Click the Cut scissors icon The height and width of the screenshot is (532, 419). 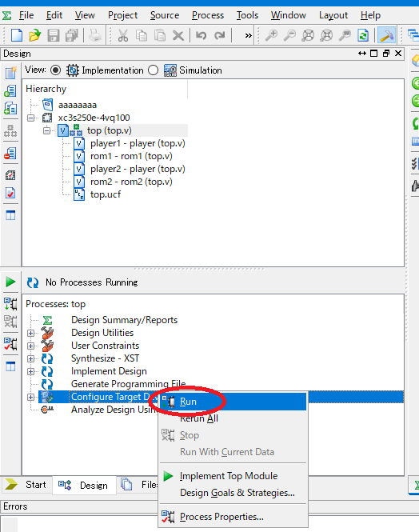click(122, 35)
